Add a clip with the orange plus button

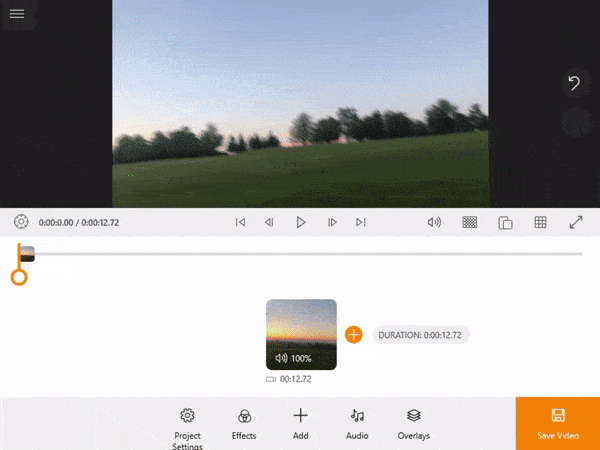(x=354, y=335)
